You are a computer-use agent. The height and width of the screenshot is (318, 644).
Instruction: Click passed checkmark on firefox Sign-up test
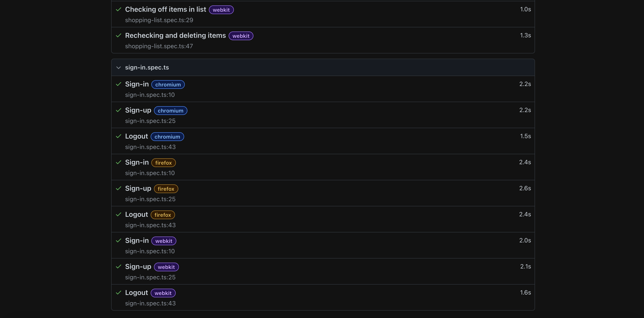point(119,188)
